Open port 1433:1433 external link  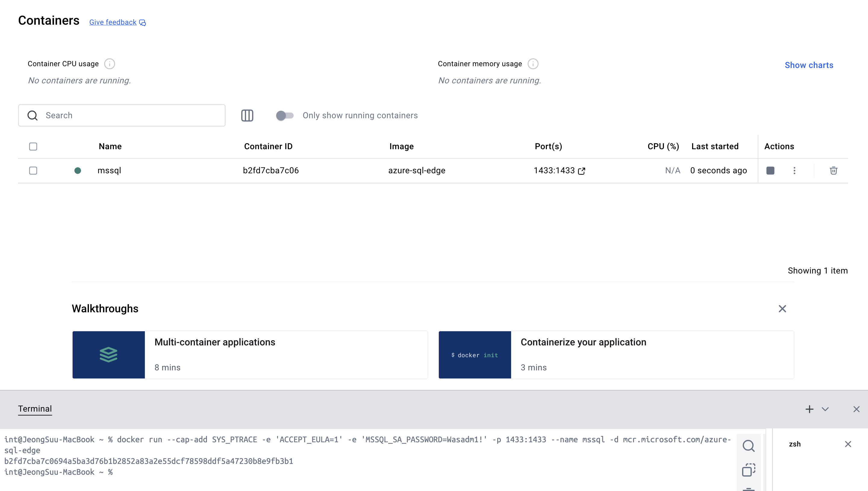pos(582,171)
